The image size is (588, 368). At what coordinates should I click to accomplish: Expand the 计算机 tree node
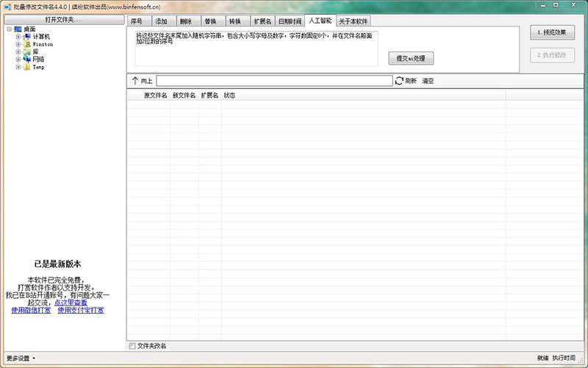pos(18,37)
